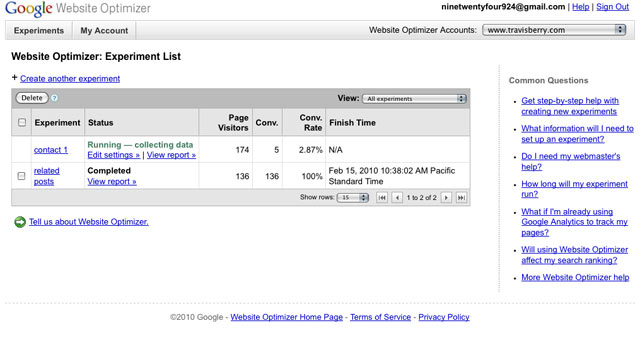Open Do I need my webmaster's help

pyautogui.click(x=571, y=162)
